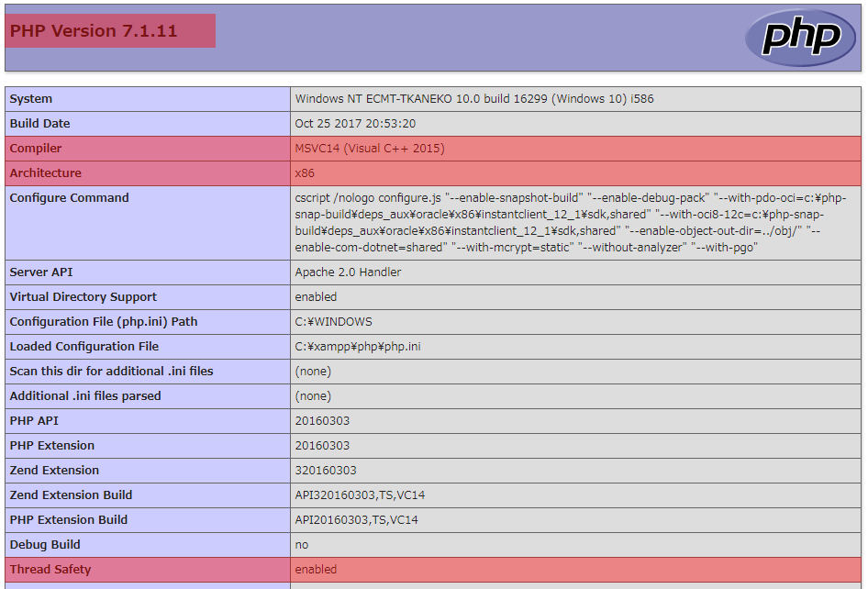Select (none) in the Scan this dir row

click(x=313, y=372)
